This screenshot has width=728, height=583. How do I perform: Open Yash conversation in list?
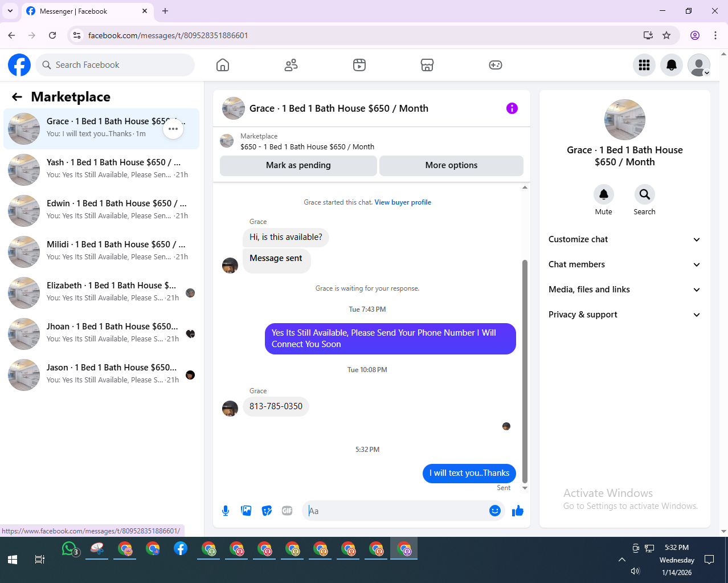[101, 170]
